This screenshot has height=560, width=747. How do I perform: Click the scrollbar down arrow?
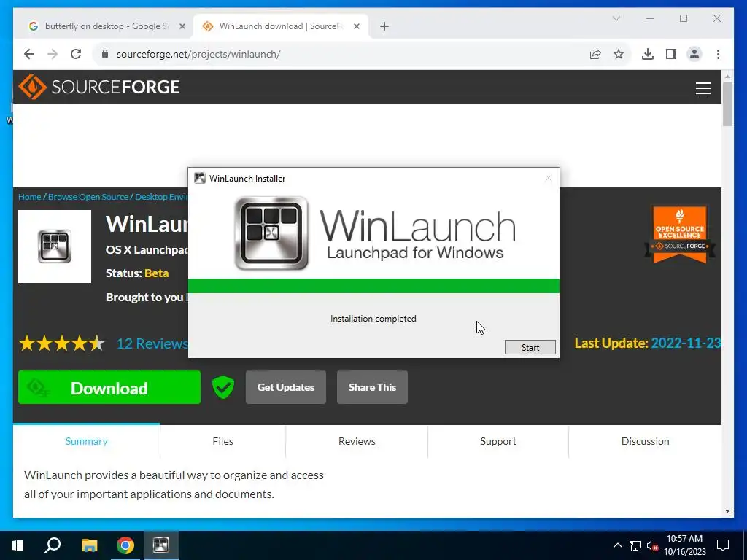pyautogui.click(x=727, y=511)
